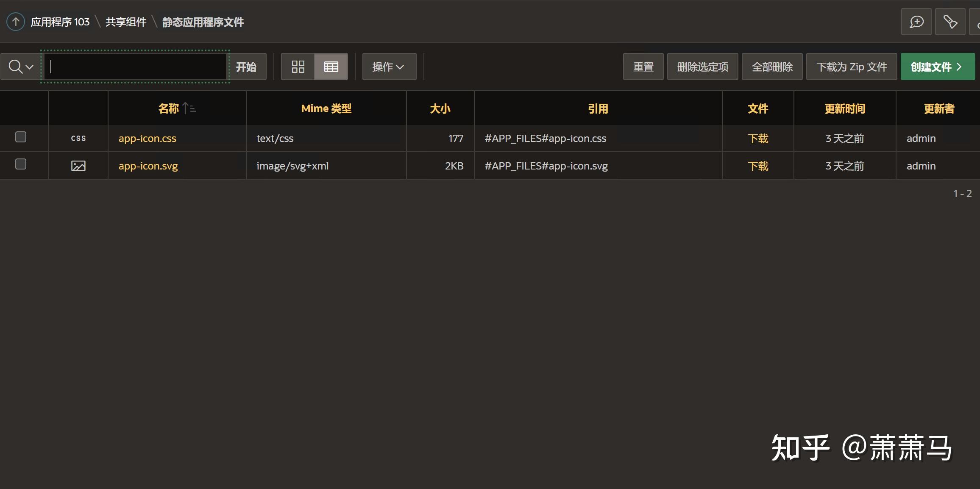Focus the search text field
The height and width of the screenshot is (489, 980).
click(x=136, y=67)
